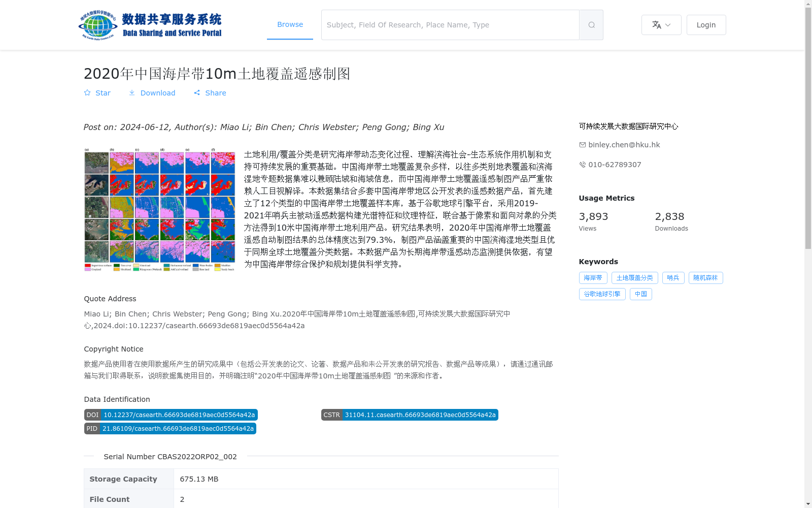Image resolution: width=812 pixels, height=508 pixels.
Task: Select the 谷歌地球引擎 keyword tag
Action: (x=602, y=294)
